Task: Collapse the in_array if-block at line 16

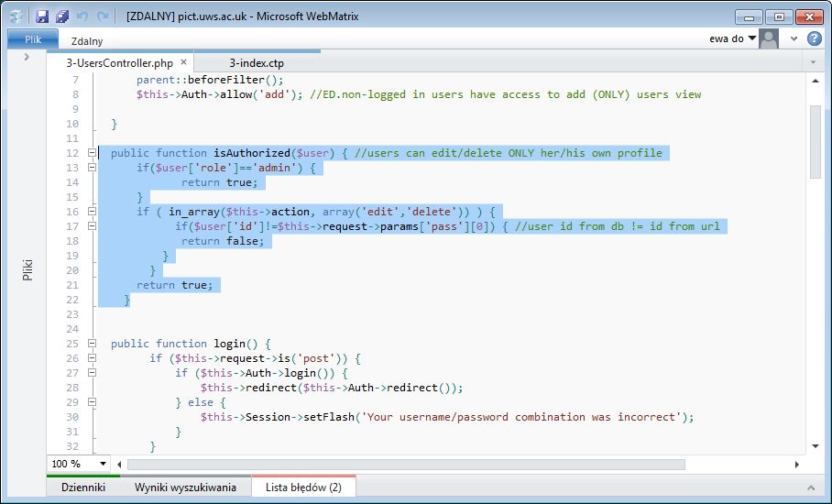Action: (92, 211)
